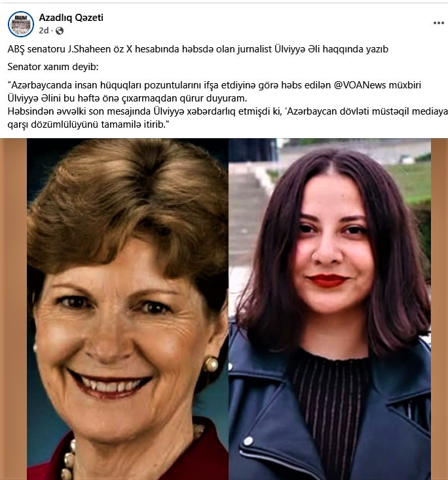Image resolution: width=448 pixels, height=480 pixels.
Task: Click the pearl earring in the left photo
Action: click(x=211, y=364)
